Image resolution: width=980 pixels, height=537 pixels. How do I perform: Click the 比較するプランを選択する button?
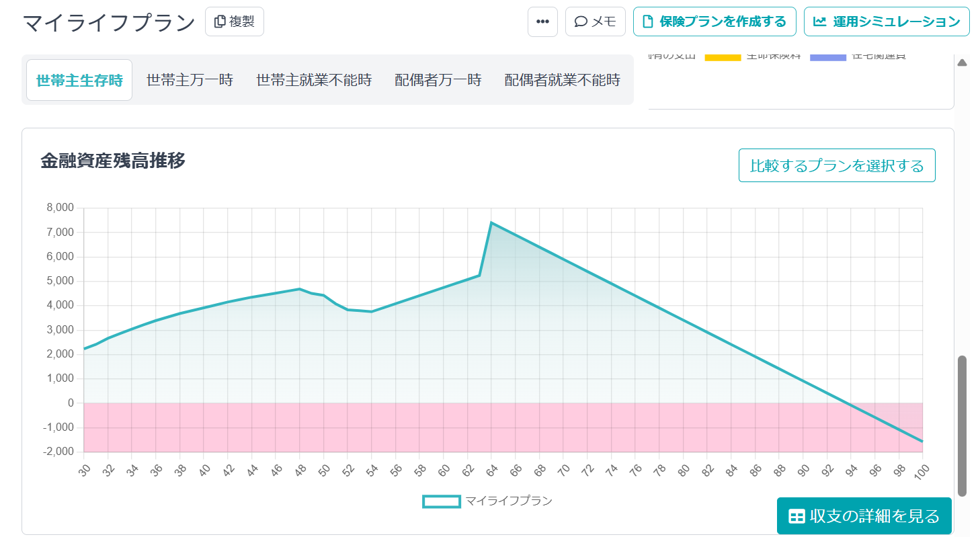pyautogui.click(x=837, y=165)
